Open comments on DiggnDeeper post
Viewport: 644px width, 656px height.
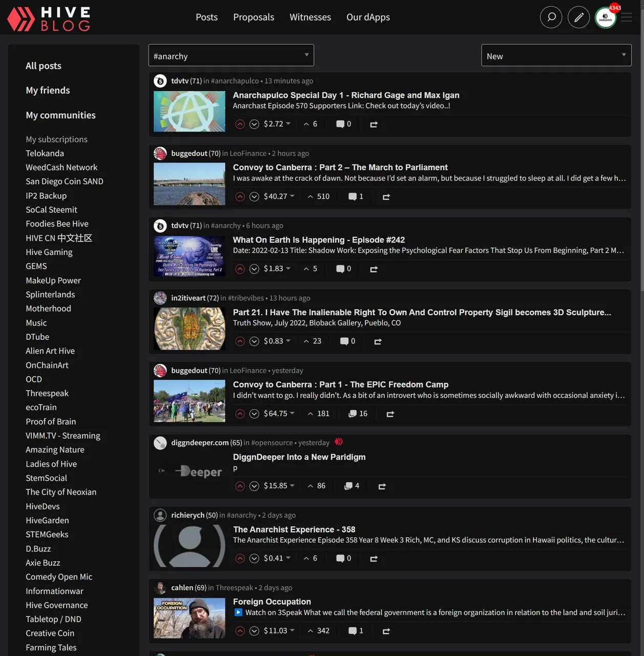[x=351, y=486]
